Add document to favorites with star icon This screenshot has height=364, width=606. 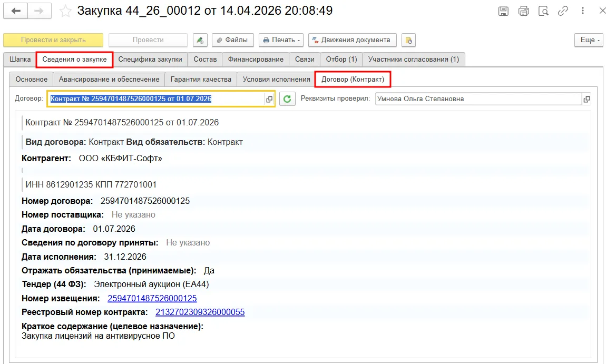click(x=65, y=11)
